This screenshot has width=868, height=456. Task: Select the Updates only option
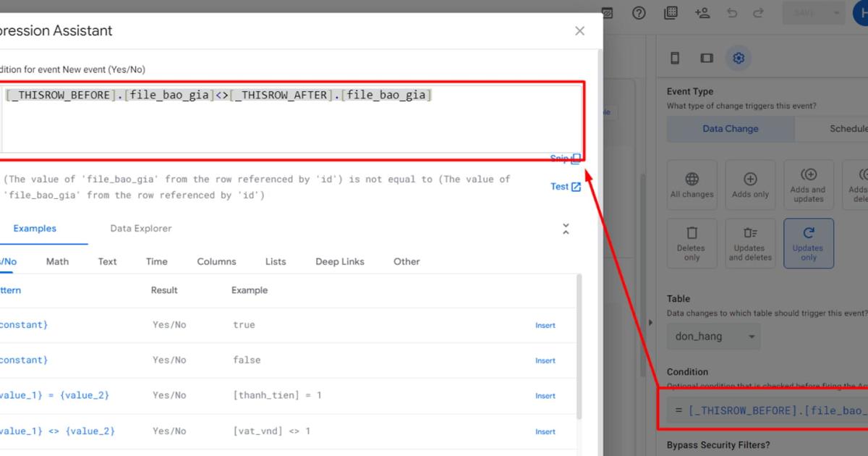coord(809,243)
